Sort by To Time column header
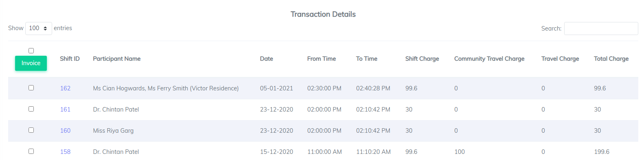Image resolution: width=644 pixels, height=160 pixels. 367,59
